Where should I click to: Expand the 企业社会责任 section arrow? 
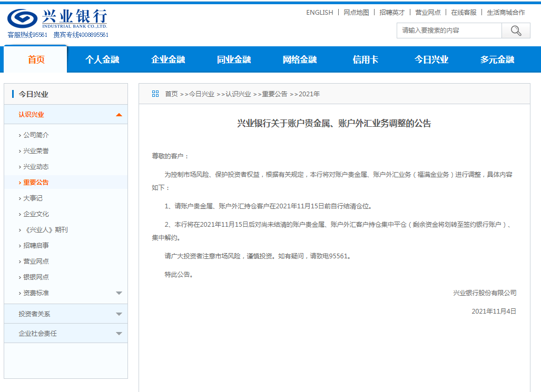119,334
